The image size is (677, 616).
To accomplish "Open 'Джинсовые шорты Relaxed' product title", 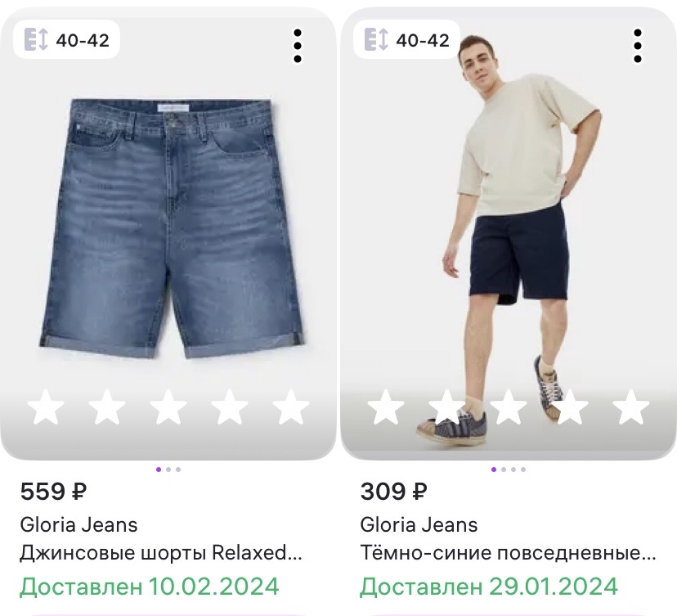I will pos(160,553).
